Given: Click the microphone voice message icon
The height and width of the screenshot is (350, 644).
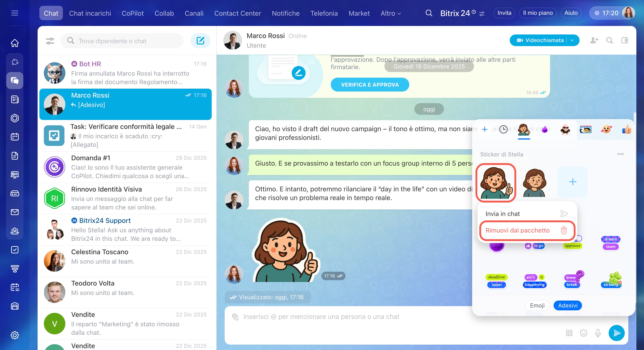Looking at the screenshot, I should (598, 333).
